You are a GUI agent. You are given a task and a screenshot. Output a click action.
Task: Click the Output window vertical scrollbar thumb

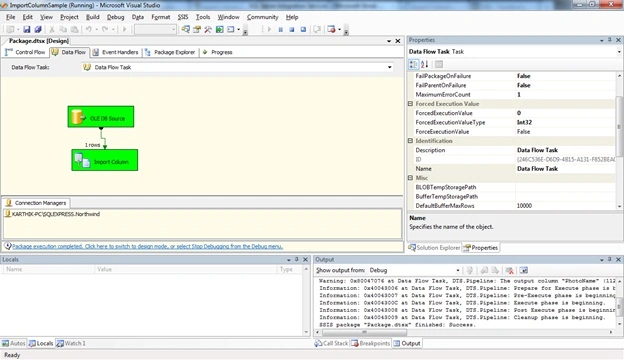[619, 306]
